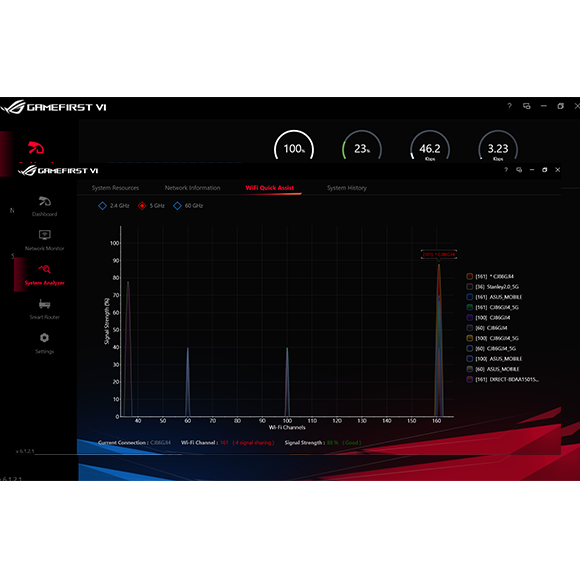Open the Dashboard sidebar icon
Viewport: 580px width, 580px height.
point(44,206)
